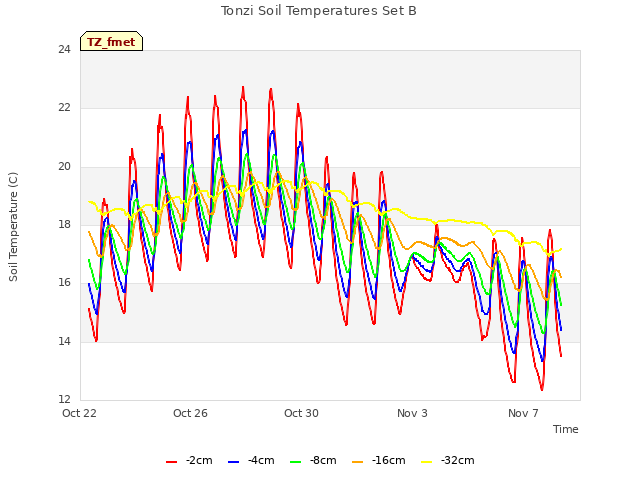Click the red -2cm legend color marker

171,462
